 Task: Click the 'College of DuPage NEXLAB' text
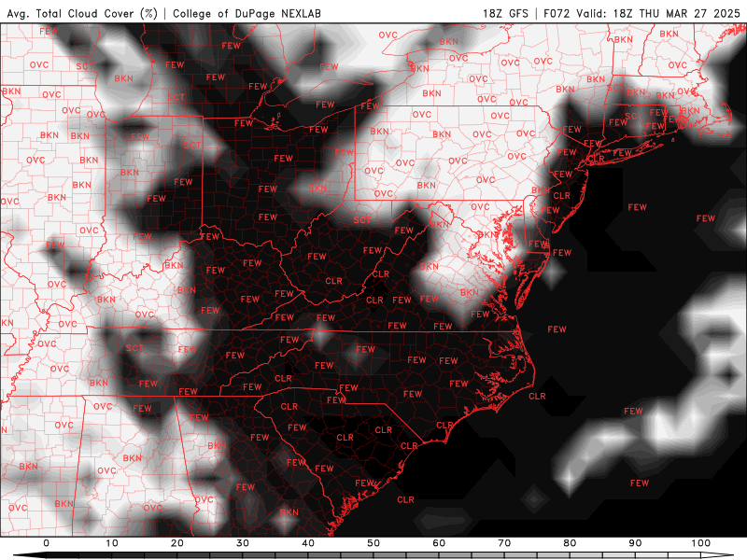(x=247, y=13)
